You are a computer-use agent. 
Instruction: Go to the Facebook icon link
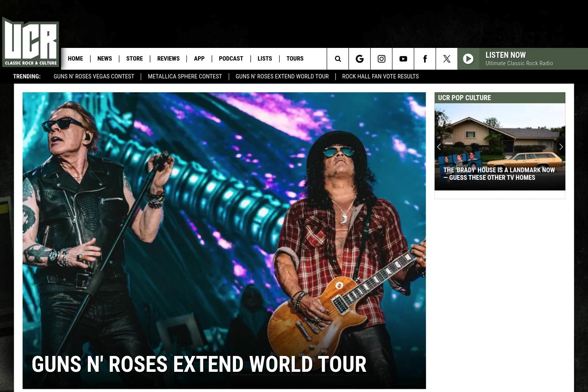click(x=425, y=59)
